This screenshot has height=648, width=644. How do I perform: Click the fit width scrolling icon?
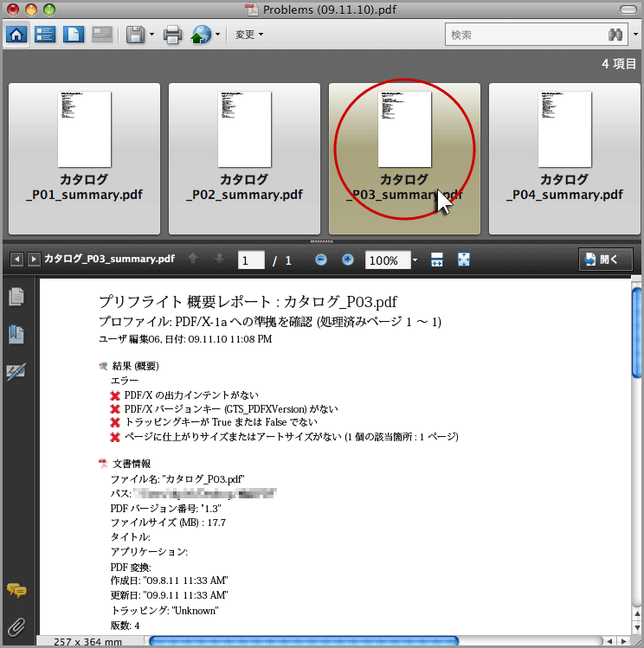click(437, 260)
